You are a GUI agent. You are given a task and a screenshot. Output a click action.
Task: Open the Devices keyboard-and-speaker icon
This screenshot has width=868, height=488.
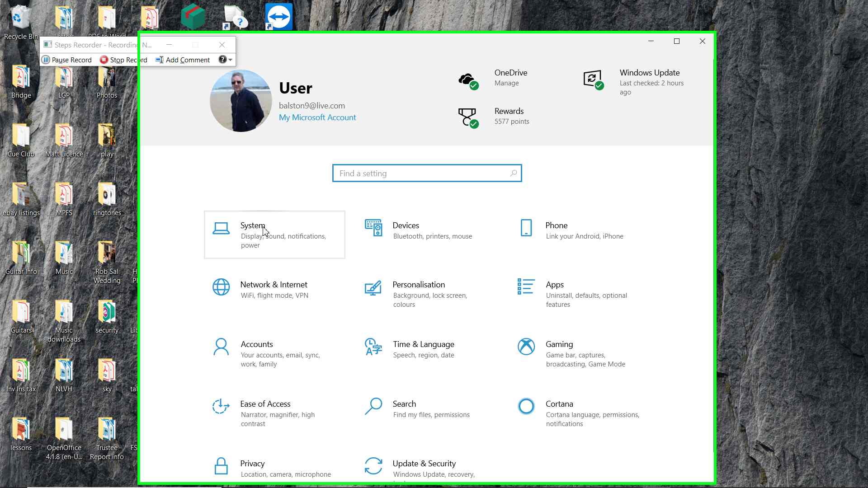tap(373, 228)
